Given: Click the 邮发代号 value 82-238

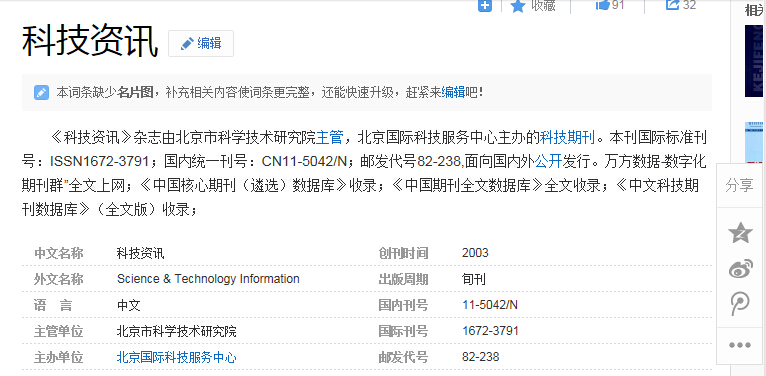Looking at the screenshot, I should 481,357.
